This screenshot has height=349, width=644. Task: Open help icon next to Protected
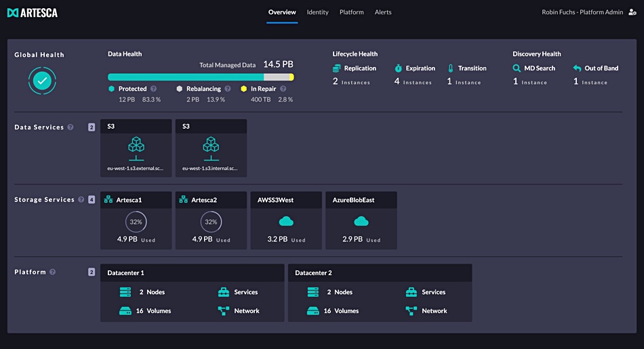(153, 89)
